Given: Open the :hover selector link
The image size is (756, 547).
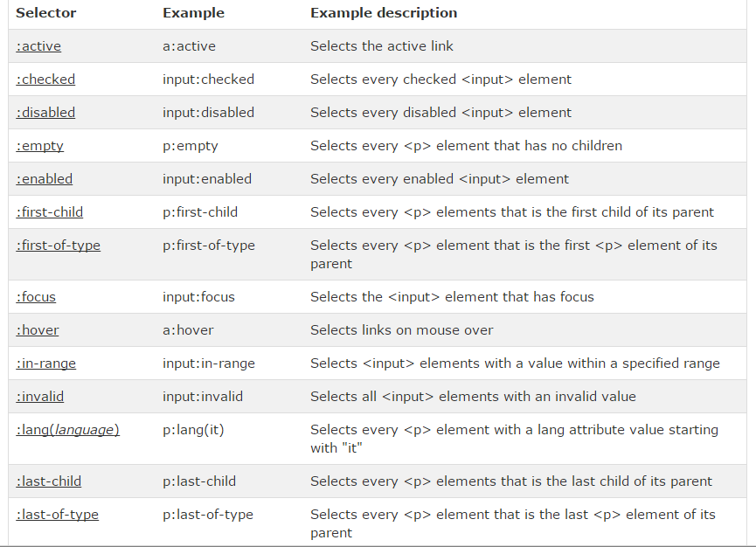Looking at the screenshot, I should [x=37, y=330].
